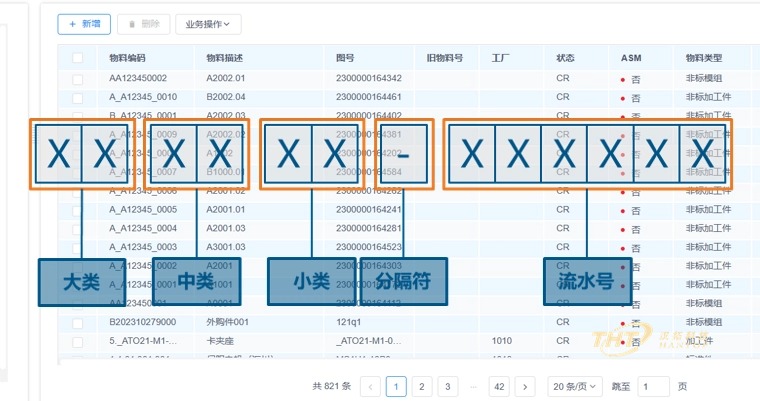Image resolution: width=760 pixels, height=401 pixels.
Task: Click material code A_A12345_0003
Action: (x=143, y=247)
